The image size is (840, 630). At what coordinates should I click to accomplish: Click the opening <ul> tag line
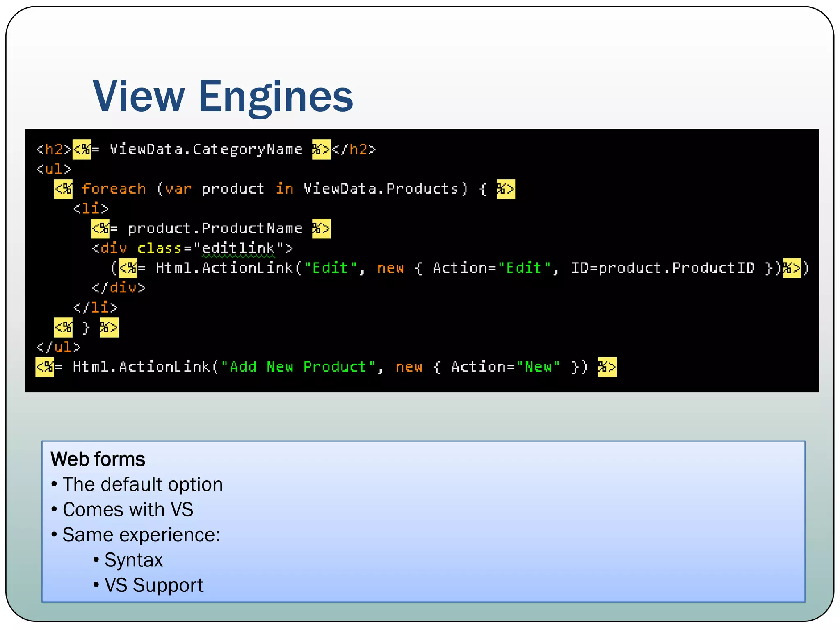(x=54, y=169)
